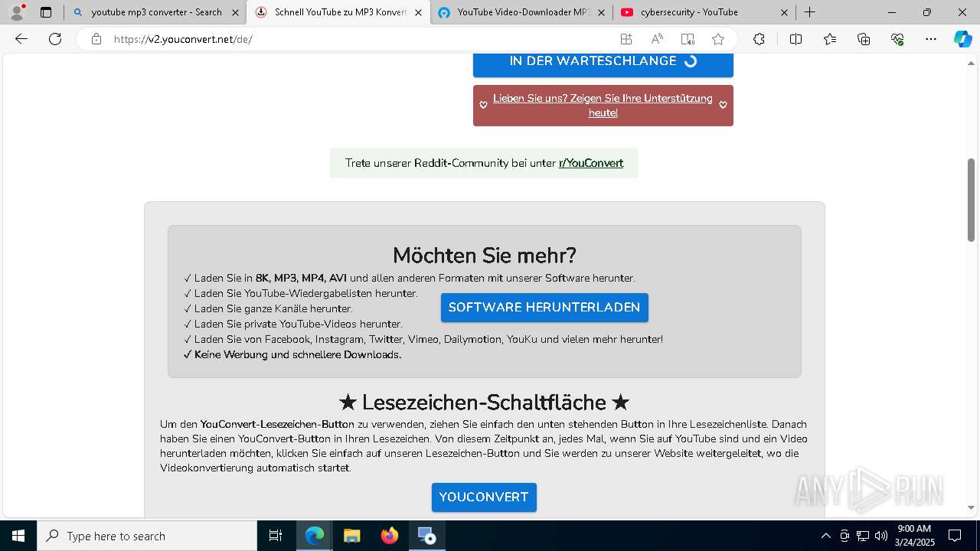This screenshot has width=980, height=551.
Task: Click the Möchten Sie mehr? heading
Action: [484, 255]
